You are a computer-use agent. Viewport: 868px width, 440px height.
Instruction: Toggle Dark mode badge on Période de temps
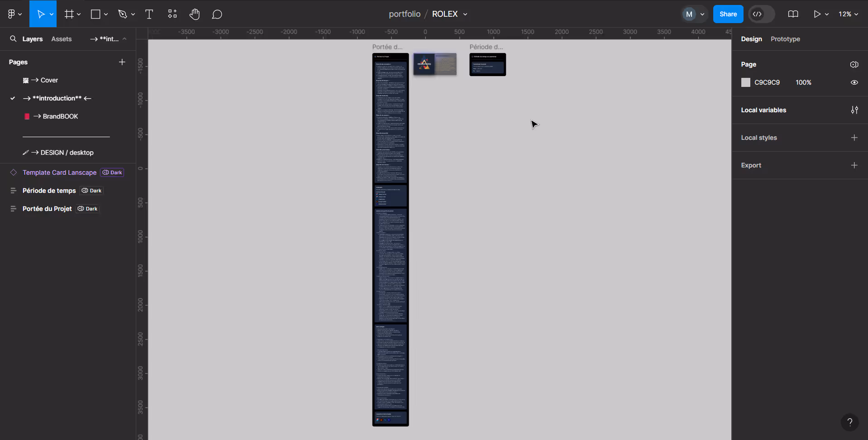point(92,191)
